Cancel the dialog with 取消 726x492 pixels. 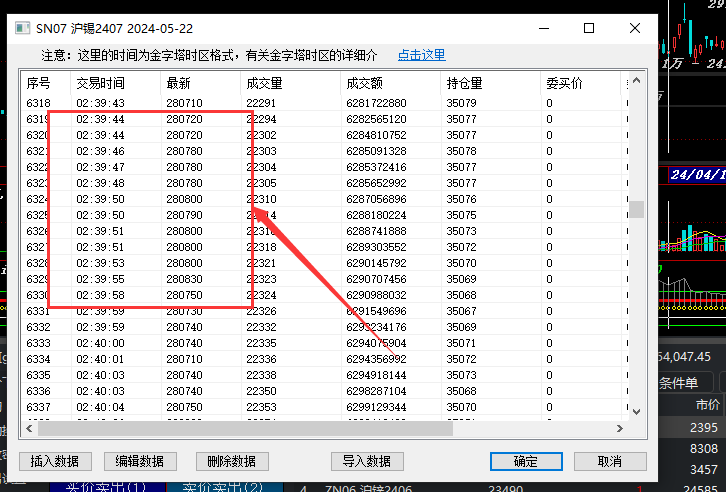pos(610,461)
